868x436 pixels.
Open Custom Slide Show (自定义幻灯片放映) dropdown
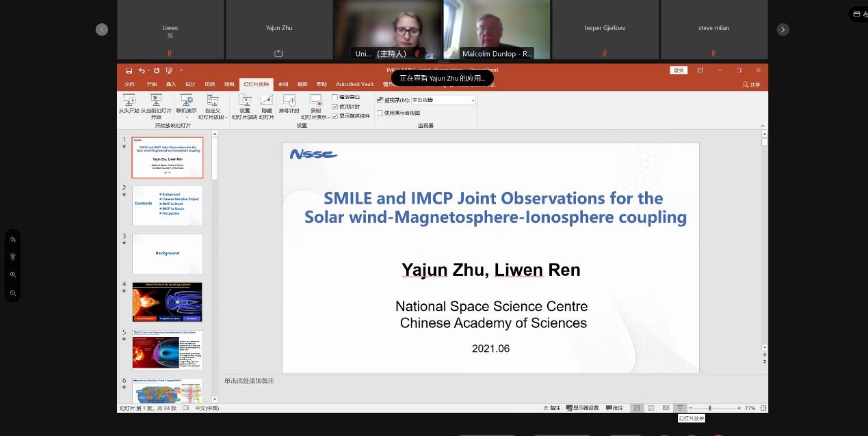click(213, 107)
